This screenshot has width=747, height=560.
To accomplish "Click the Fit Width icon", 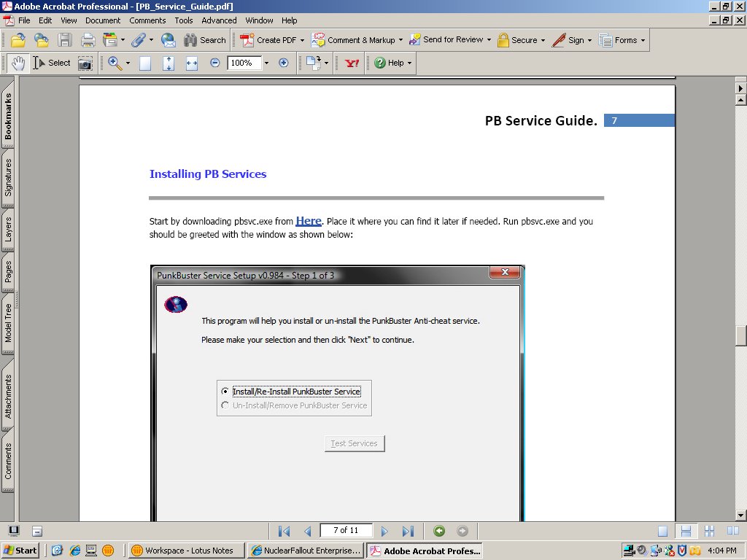I will click(x=192, y=63).
